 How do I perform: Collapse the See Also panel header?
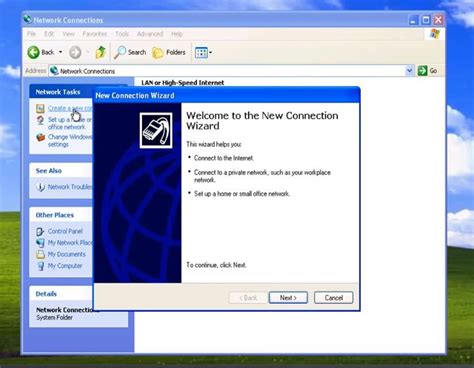click(61, 171)
